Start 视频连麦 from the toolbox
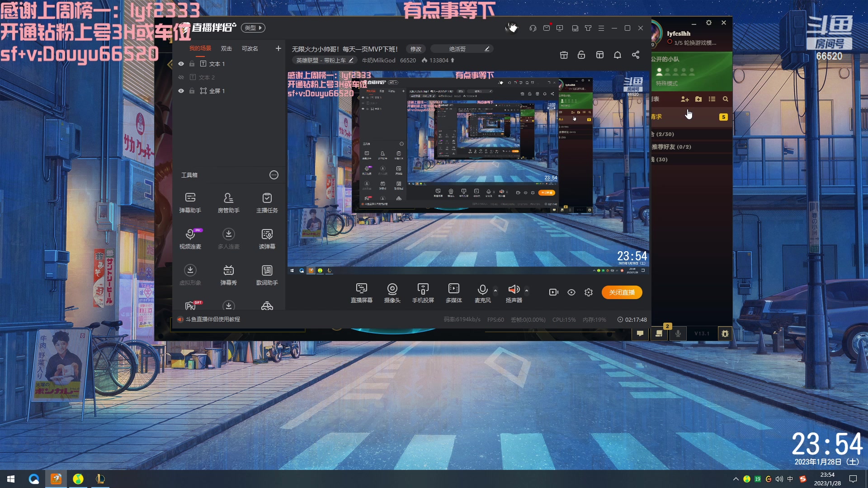Image resolution: width=868 pixels, height=488 pixels. point(190,239)
